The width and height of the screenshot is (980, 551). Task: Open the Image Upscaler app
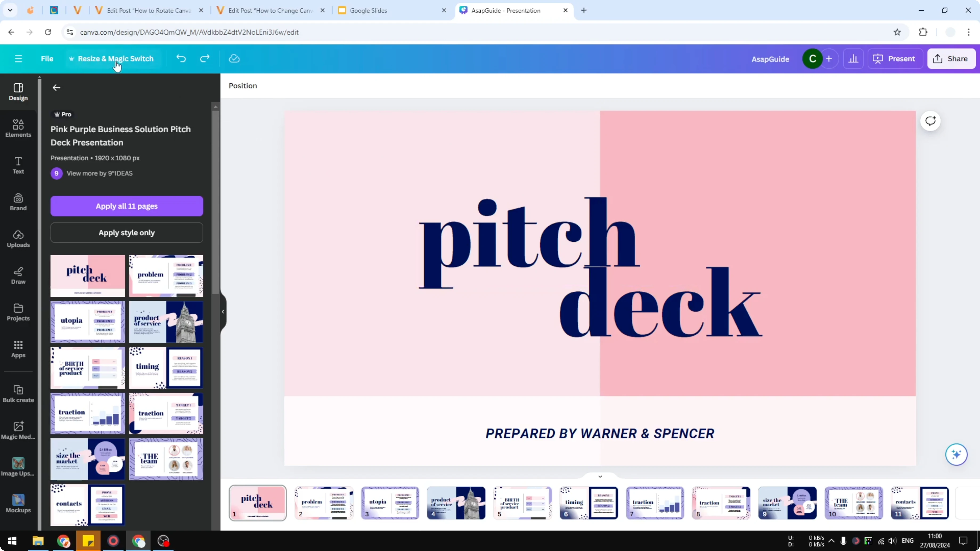[x=18, y=467]
